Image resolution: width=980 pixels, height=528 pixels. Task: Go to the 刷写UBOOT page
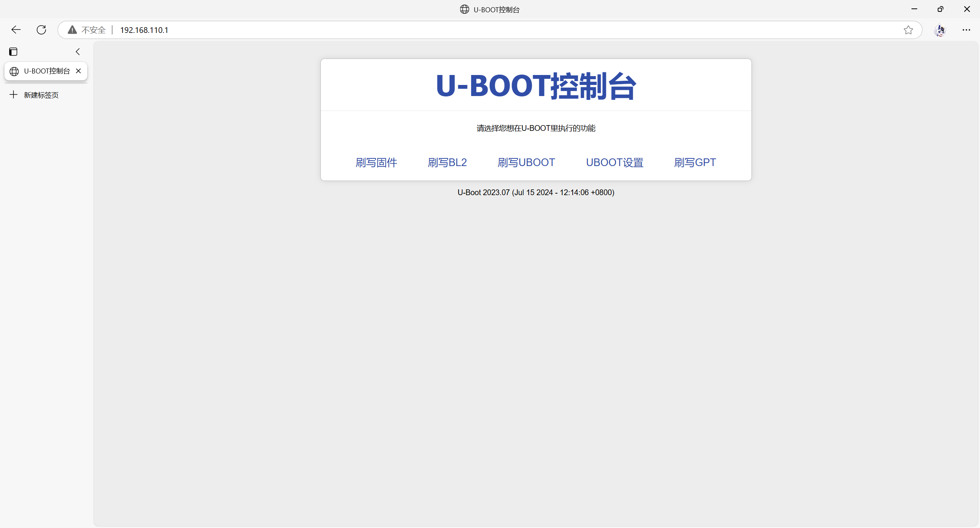click(526, 163)
